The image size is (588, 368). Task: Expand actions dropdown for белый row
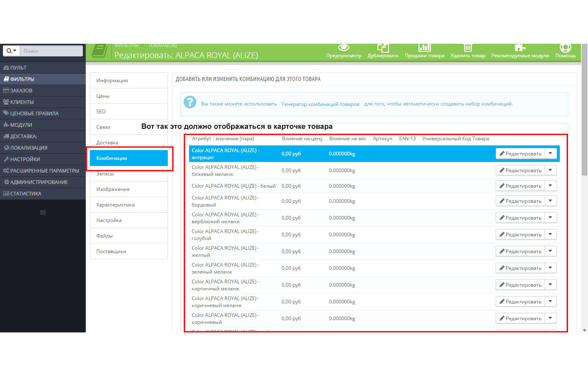pyautogui.click(x=550, y=186)
